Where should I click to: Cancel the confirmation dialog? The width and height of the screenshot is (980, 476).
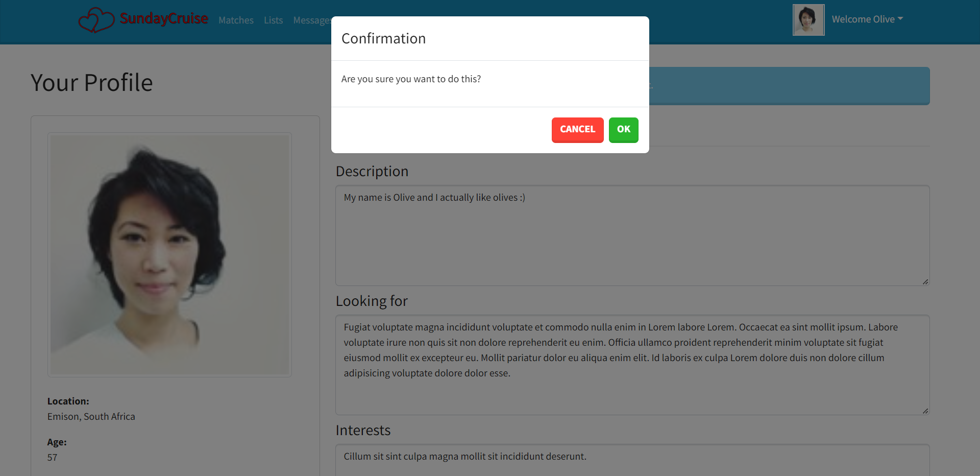pos(577,130)
